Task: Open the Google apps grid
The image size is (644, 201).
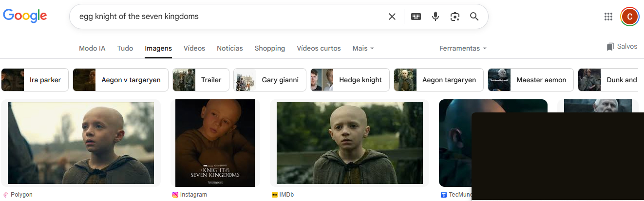Action: point(608,17)
